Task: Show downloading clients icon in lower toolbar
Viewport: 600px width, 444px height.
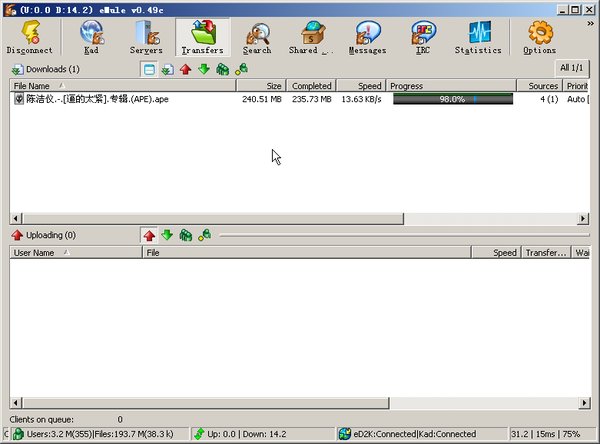Action: coord(167,235)
